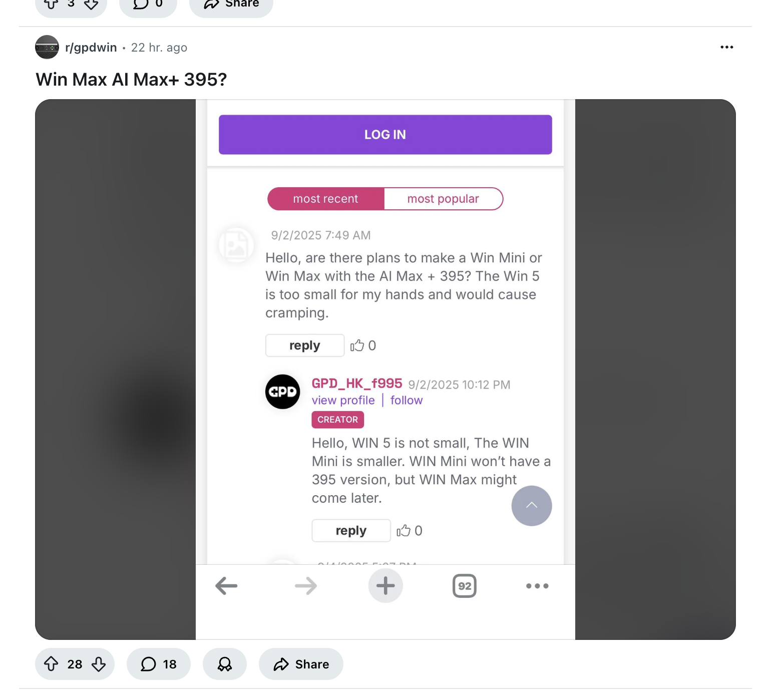
Task: Go to the r/gpdwin community link
Action: click(91, 48)
